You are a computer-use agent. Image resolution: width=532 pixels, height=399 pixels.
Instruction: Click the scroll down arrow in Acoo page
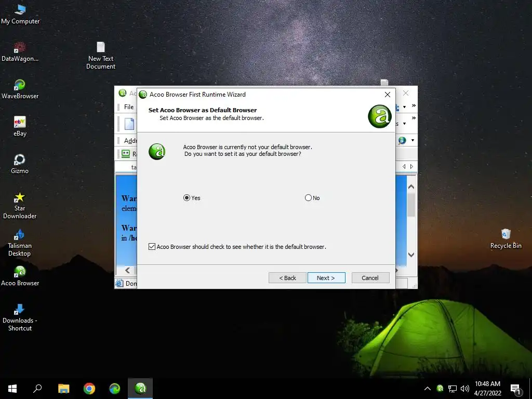[411, 255]
